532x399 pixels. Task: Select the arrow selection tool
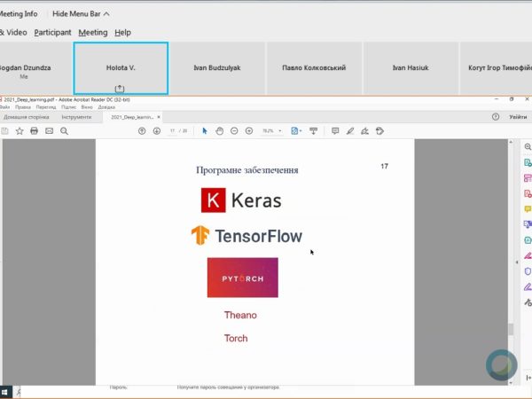coord(205,130)
